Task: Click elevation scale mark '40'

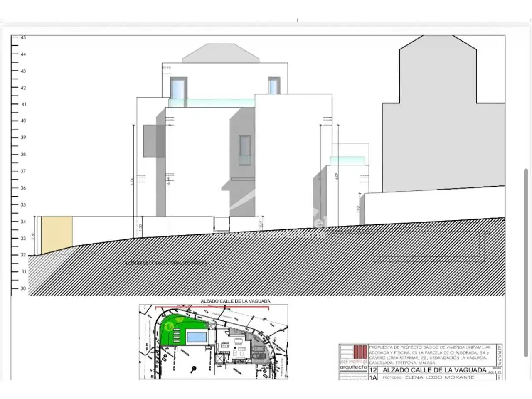Action: [x=23, y=121]
